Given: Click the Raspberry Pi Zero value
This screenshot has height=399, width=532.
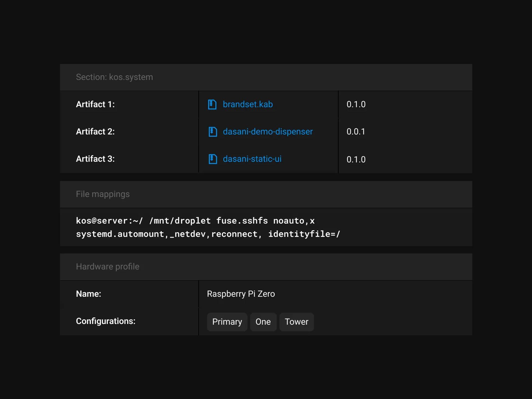Looking at the screenshot, I should coord(241,294).
